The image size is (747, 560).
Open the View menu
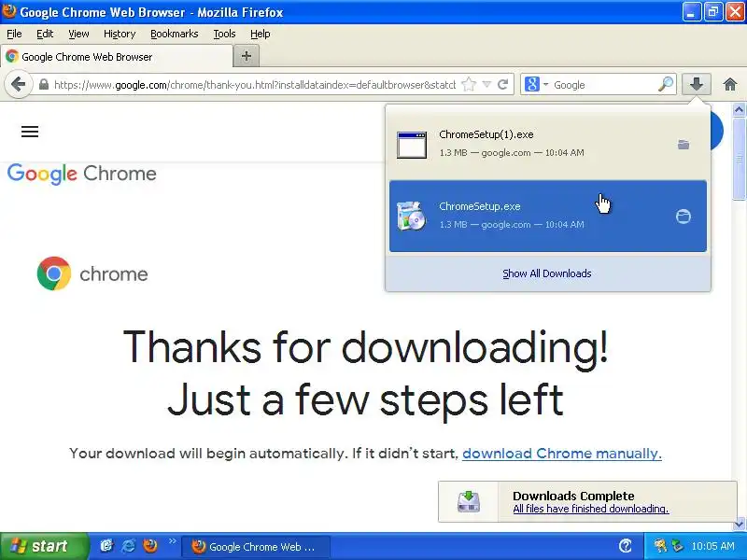click(x=78, y=34)
